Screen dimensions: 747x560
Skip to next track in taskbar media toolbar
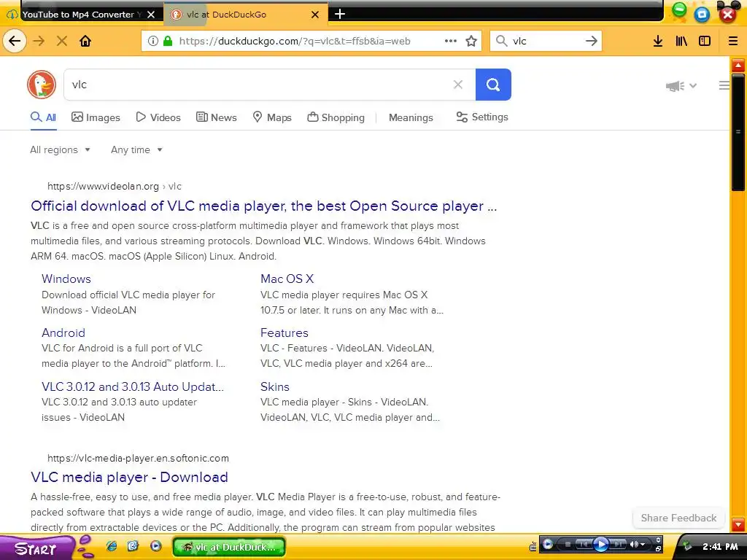(x=617, y=544)
